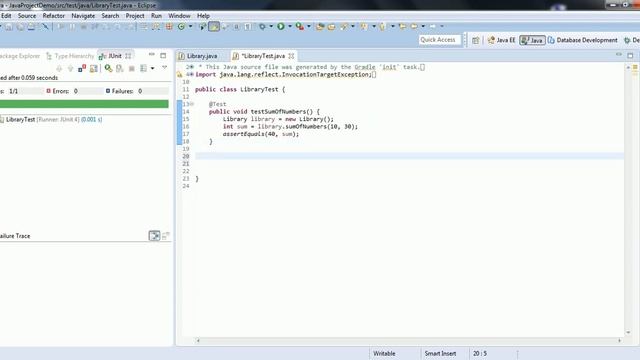This screenshot has width=640, height=360.
Task: Rerun the test from JUnit toolbar
Action: [108, 68]
